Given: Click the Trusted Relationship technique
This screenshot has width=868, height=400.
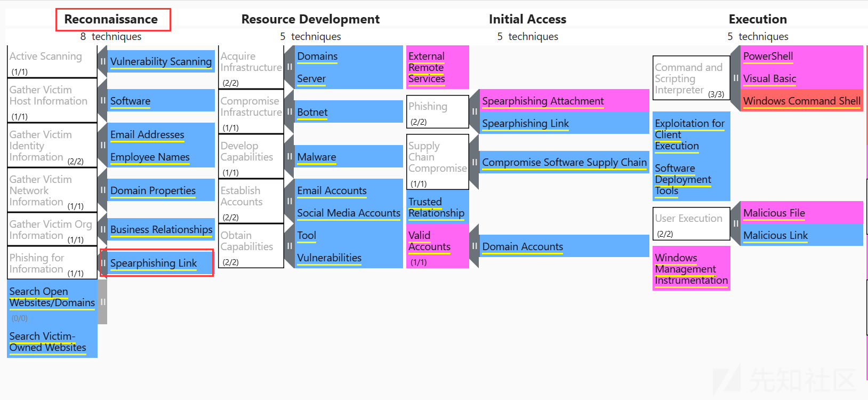Looking at the screenshot, I should pos(437,207).
